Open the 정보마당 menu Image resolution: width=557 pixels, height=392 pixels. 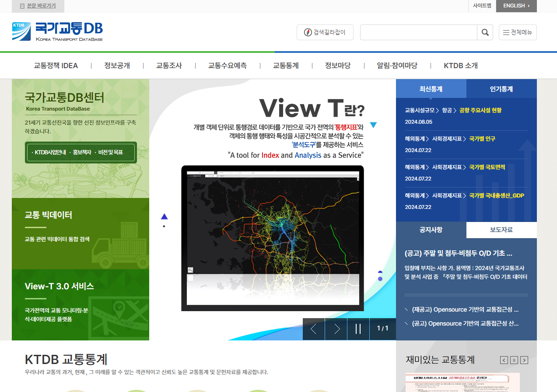(x=338, y=66)
